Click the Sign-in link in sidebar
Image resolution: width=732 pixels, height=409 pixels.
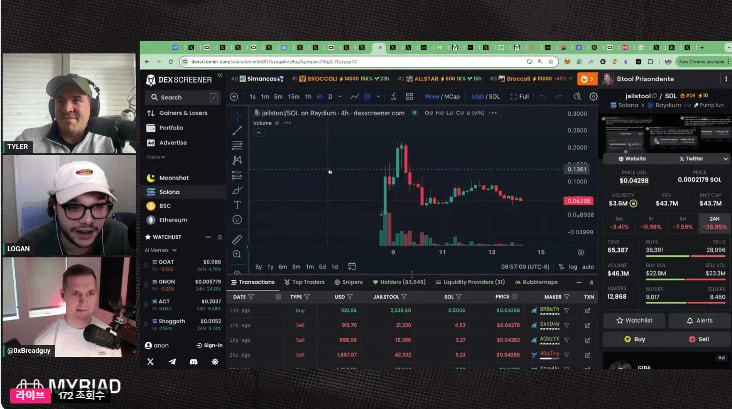209,346
